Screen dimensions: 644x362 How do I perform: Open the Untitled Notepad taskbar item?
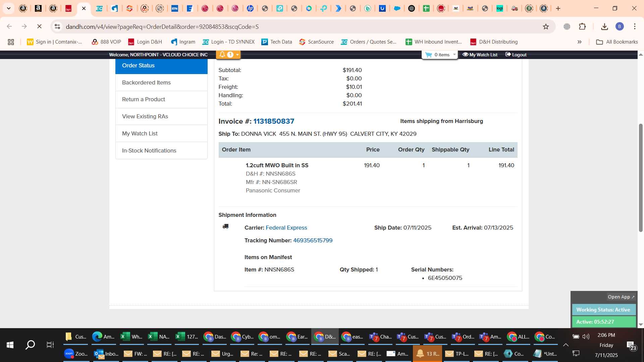coord(545,354)
